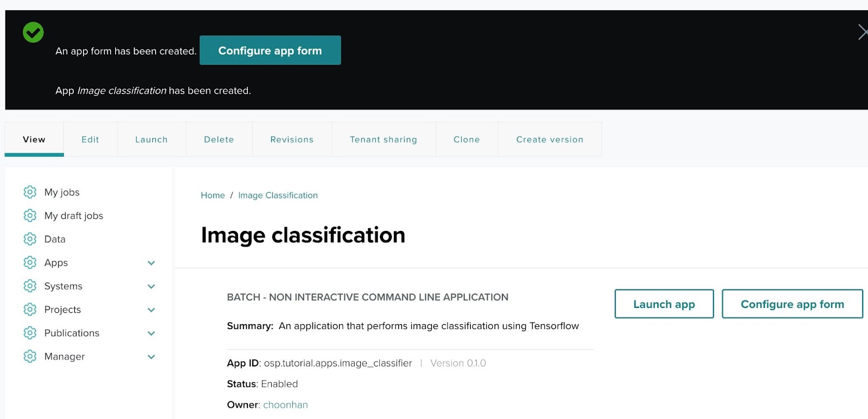Expand the Publications submenu chevron
Screen dimensions: 868x419
point(151,333)
